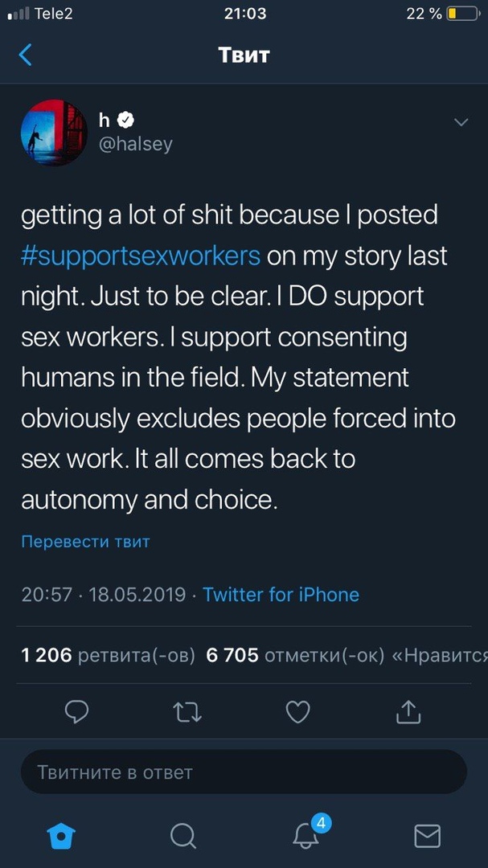Like the tweet with heart icon
488x868 pixels.
pyautogui.click(x=298, y=710)
